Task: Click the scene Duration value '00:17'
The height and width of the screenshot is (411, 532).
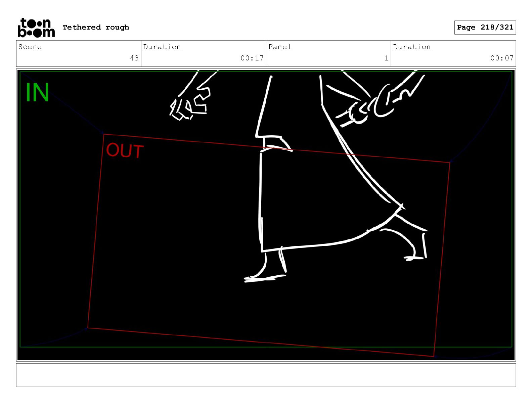Action: click(252, 58)
